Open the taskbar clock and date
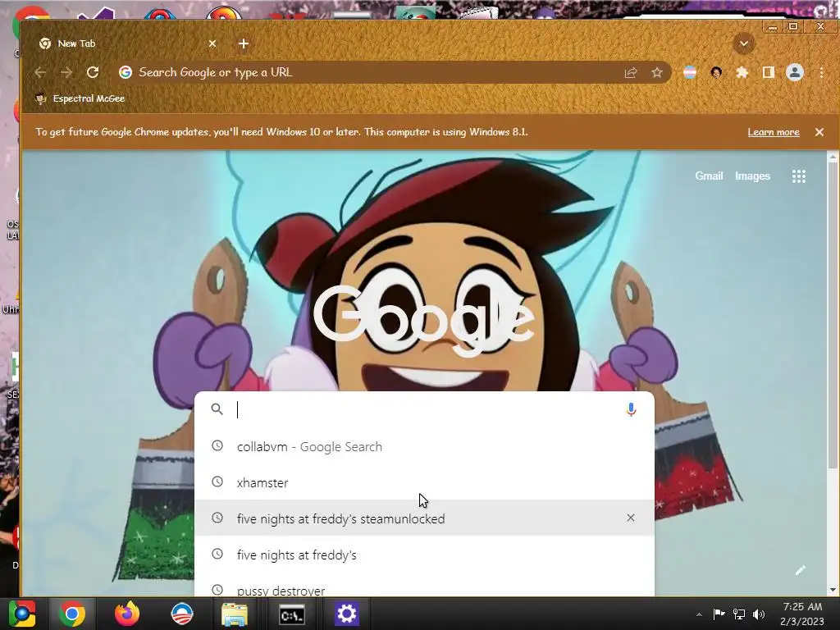Viewport: 840px width, 630px height. pyautogui.click(x=802, y=614)
